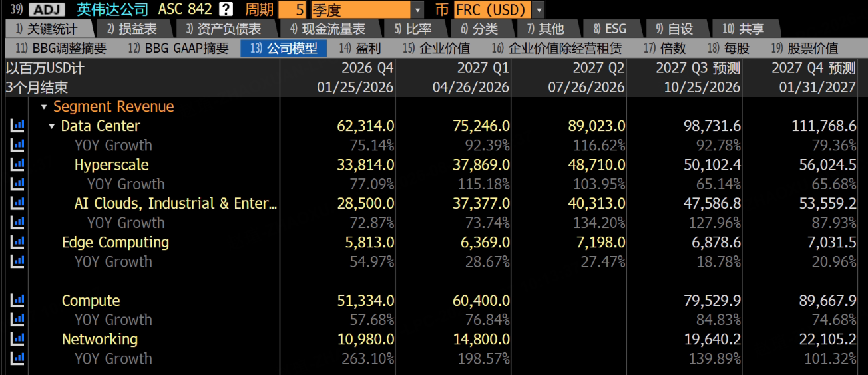Screen dimensions: 868x375
Task: Select the 2027 Q2 Data Center value cell
Action: [596, 126]
